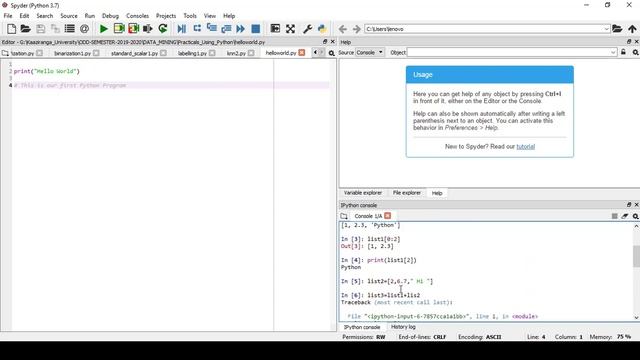This screenshot has width=640, height=360.
Task: Open the View menu
Action: pos(210,16)
